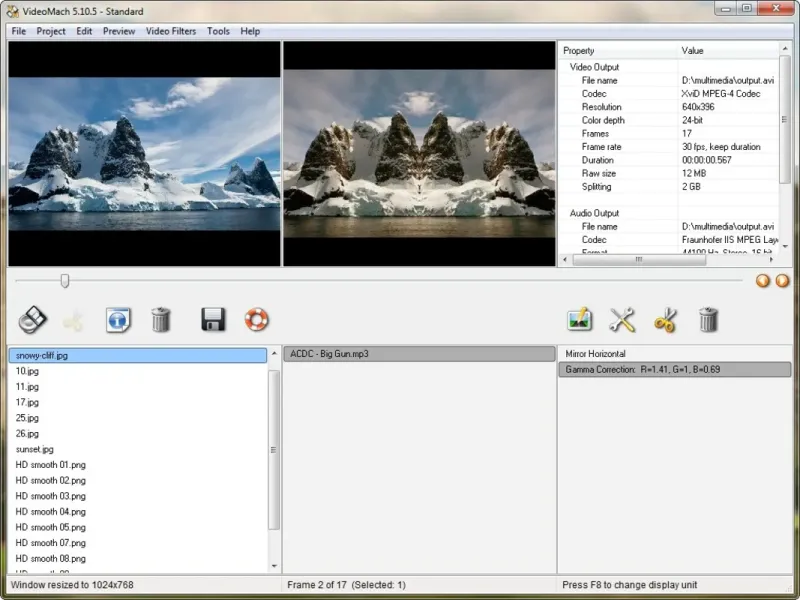Viewport: 800px width, 600px height.
Task: Select snowy-cliff.jpg in the file list
Action: (x=42, y=355)
